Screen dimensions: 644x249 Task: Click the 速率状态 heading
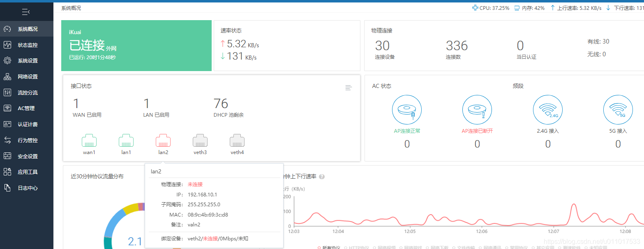click(231, 31)
